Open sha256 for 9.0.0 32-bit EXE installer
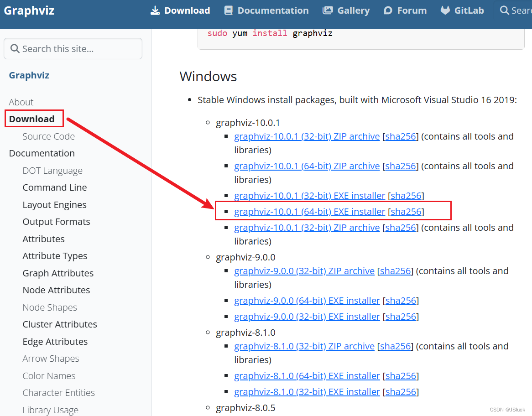Screen dimensions: 532x416 coord(401,317)
